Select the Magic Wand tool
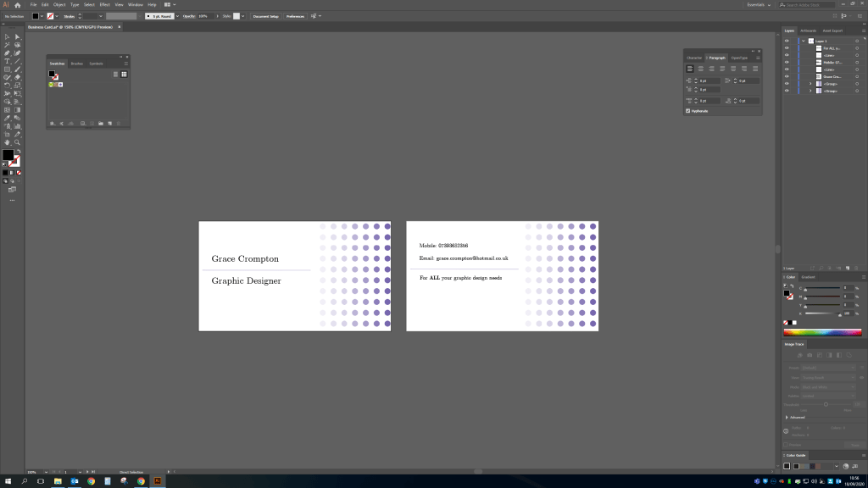 tap(7, 45)
